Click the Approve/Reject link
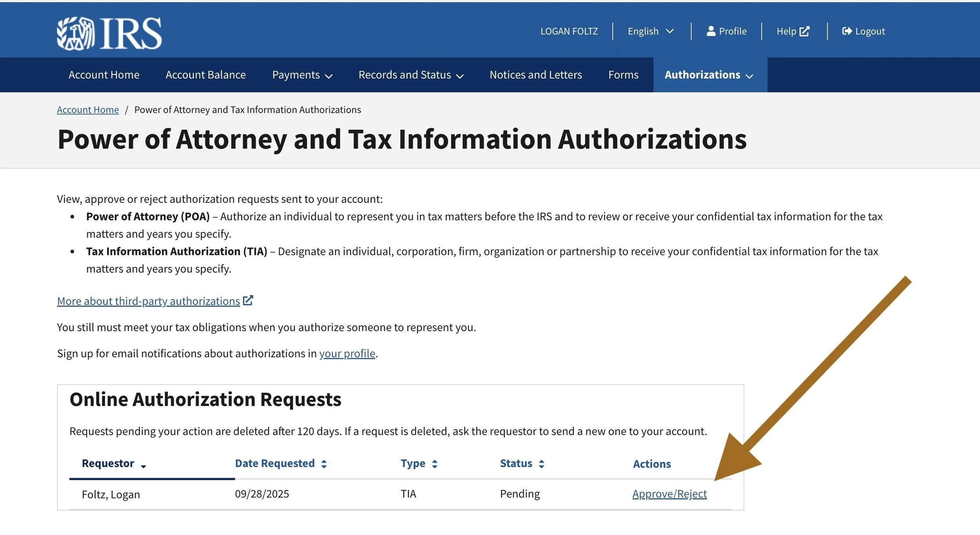This screenshot has height=535, width=980. click(669, 494)
